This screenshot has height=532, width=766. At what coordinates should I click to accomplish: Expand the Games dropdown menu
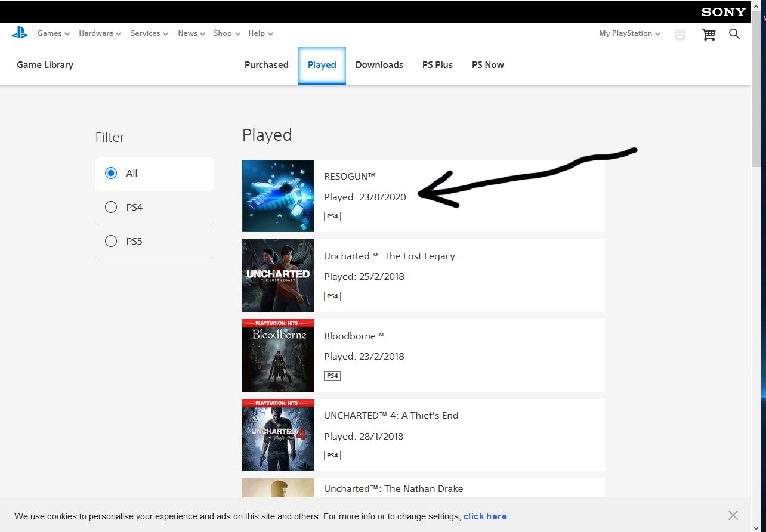click(x=54, y=33)
